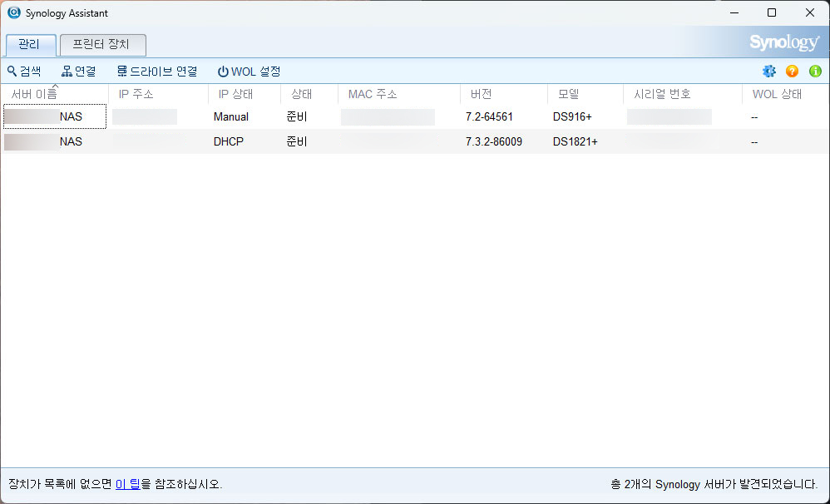Click 준비 status in the DS1821+ row
Image resolution: width=830 pixels, height=504 pixels.
(x=296, y=142)
